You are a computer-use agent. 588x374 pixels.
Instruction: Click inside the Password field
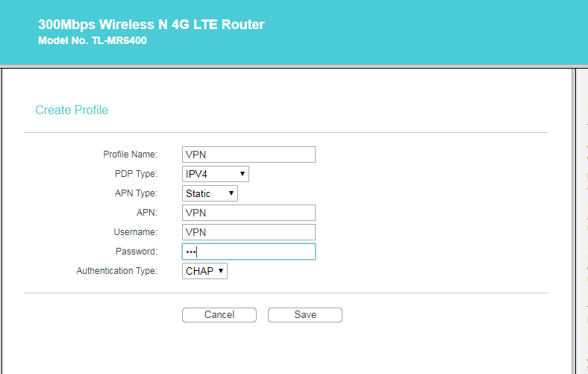tap(248, 252)
